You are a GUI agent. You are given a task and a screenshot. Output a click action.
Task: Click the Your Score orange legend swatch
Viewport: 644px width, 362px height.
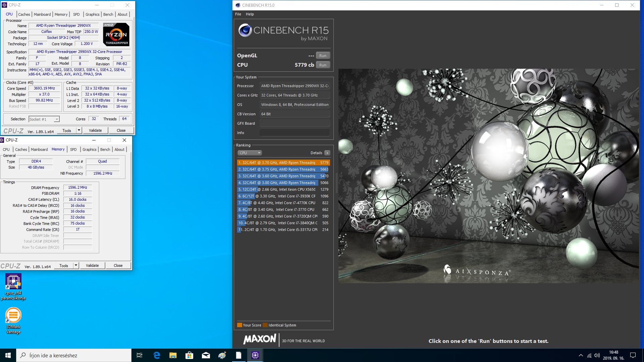(239, 325)
